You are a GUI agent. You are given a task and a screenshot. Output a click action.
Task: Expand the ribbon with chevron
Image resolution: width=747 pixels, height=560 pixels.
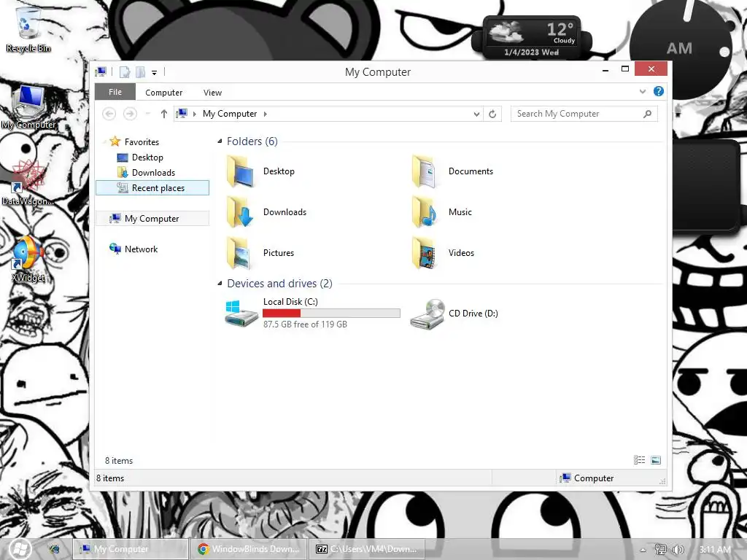pyautogui.click(x=643, y=91)
